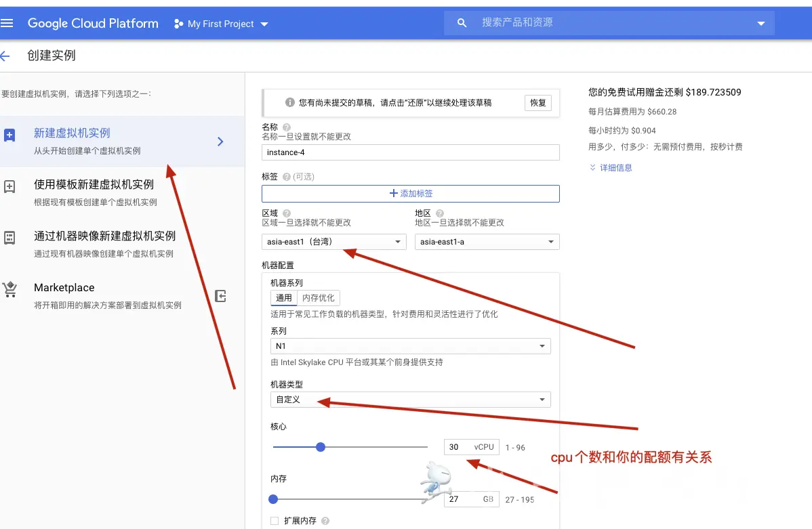Open the asia-east1-a zone dropdown
Viewport: 812px width, 529px height.
click(487, 242)
